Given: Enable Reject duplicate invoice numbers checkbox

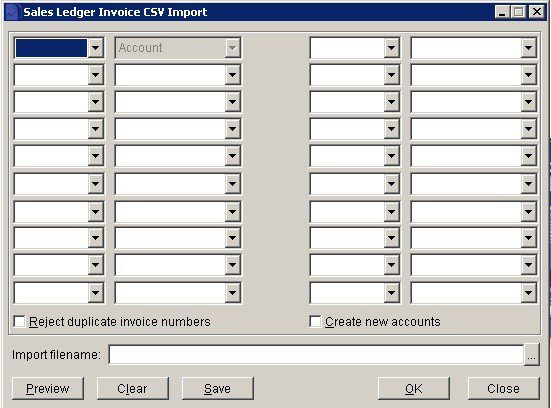Looking at the screenshot, I should [19, 322].
